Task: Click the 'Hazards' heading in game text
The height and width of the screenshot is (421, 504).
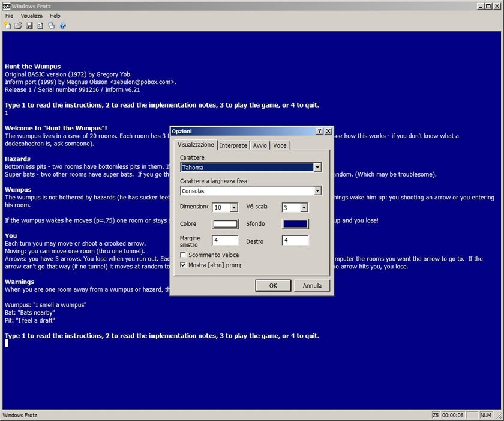Action: [x=17, y=159]
